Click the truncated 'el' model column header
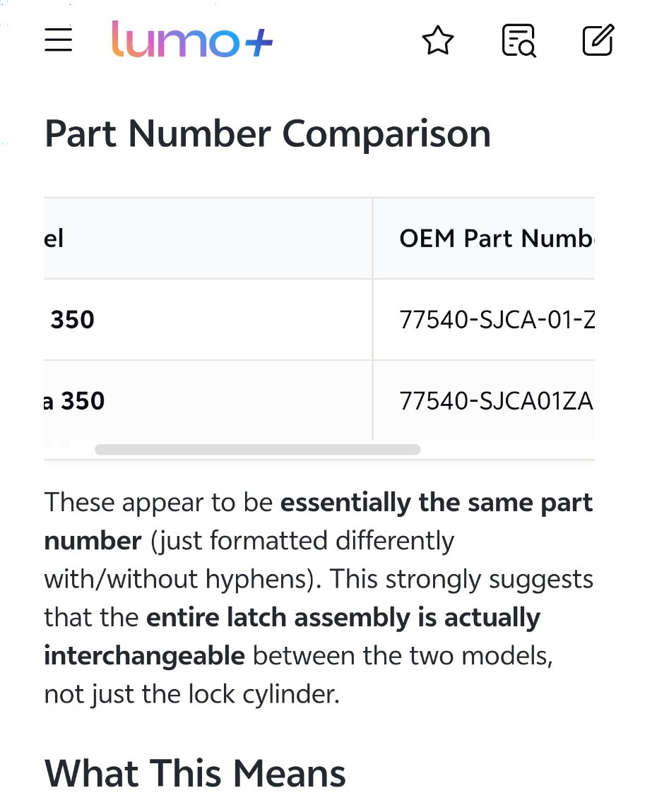The width and height of the screenshot is (657, 812). [54, 239]
